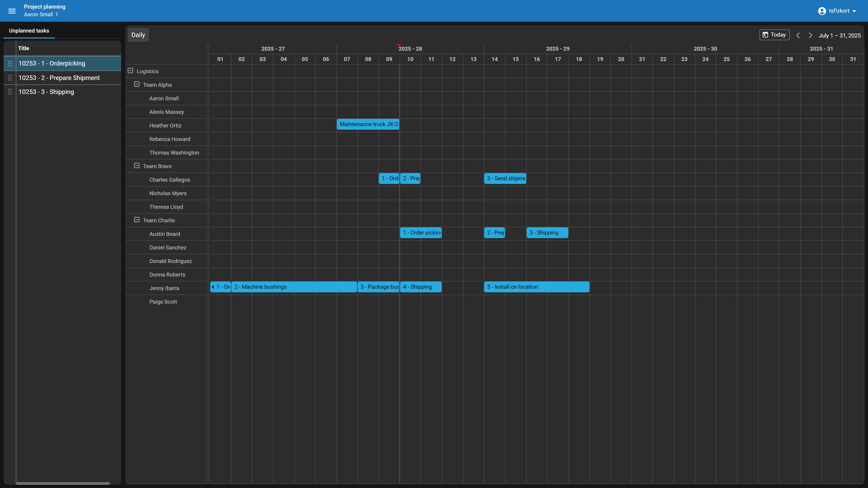This screenshot has height=488, width=868.
Task: Open Maintenance truck task bar for Heather Ortiz
Action: click(368, 124)
